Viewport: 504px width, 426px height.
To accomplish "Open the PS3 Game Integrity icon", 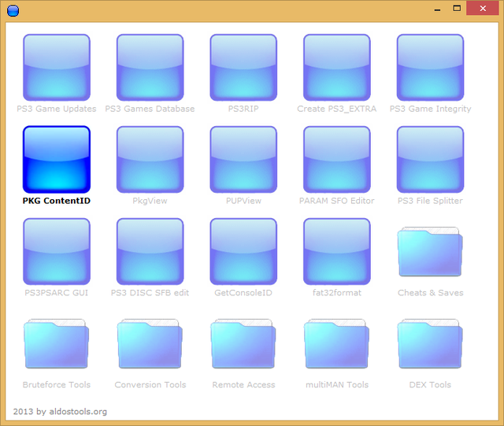I will pos(430,68).
